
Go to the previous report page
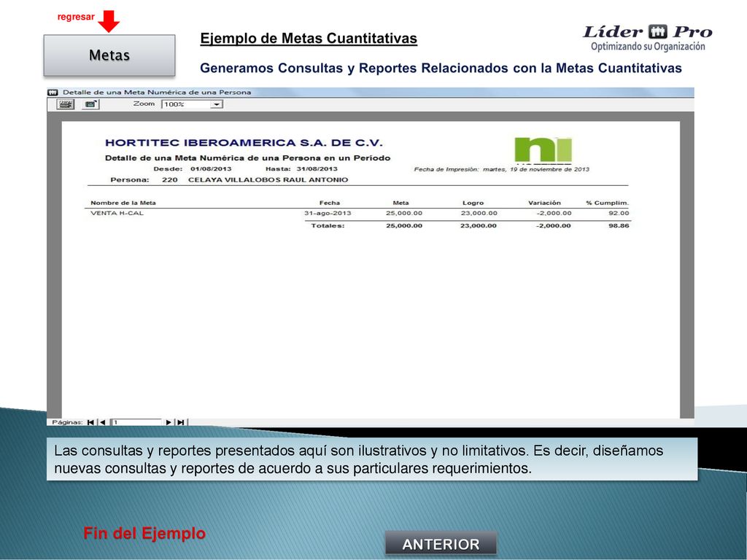[x=102, y=422]
